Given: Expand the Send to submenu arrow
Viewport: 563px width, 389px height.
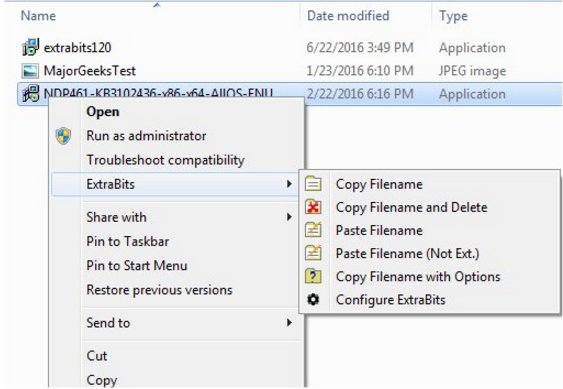Looking at the screenshot, I should (289, 323).
